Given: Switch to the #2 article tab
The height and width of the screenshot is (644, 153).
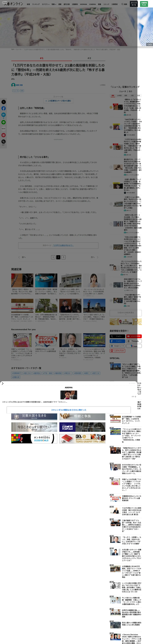Looking at the screenshot, I should tap(89, 58).
